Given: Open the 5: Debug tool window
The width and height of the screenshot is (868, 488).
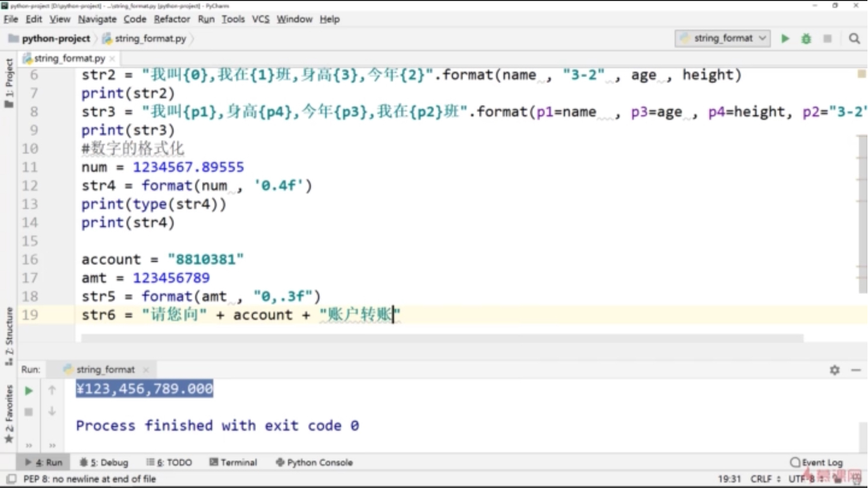Looking at the screenshot, I should pos(104,463).
